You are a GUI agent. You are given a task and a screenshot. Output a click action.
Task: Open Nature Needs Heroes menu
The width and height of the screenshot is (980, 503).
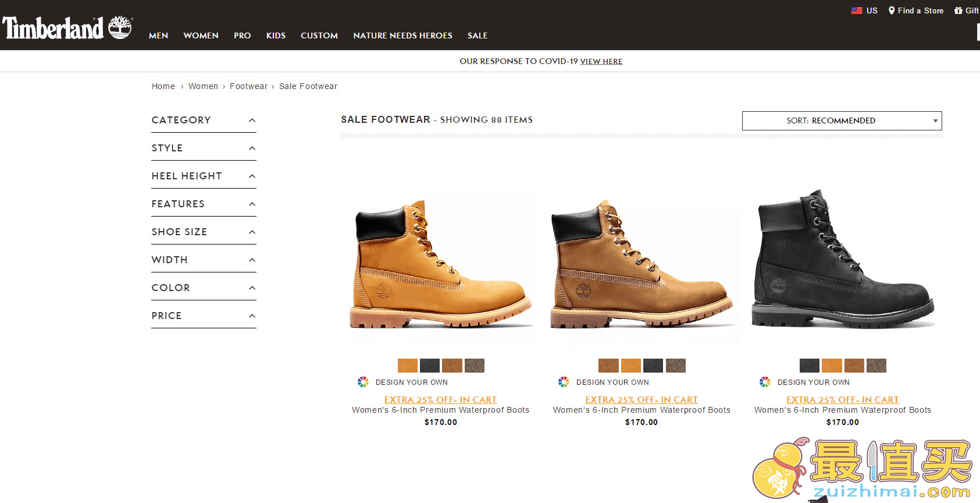(x=402, y=36)
